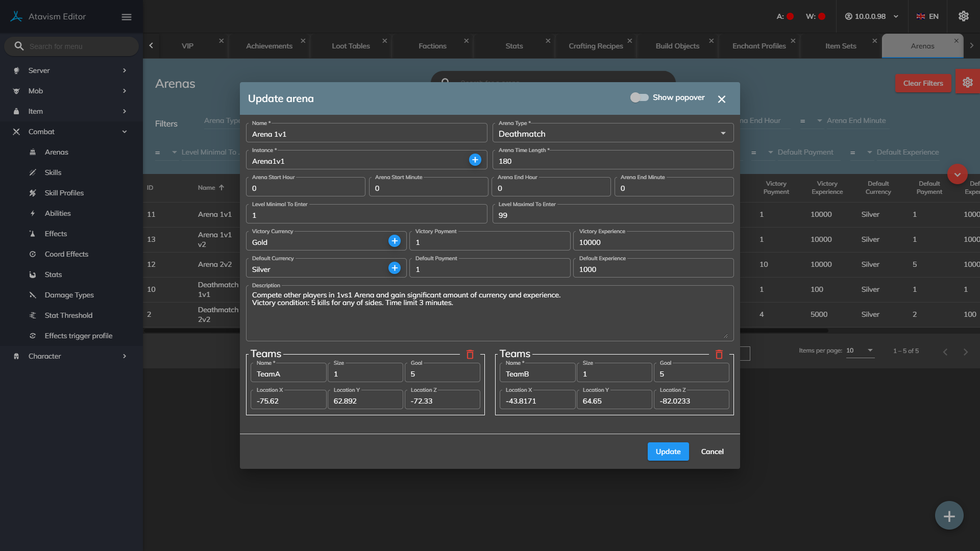Click the Arena Time Length input field
The width and height of the screenshot is (980, 551).
pos(612,161)
